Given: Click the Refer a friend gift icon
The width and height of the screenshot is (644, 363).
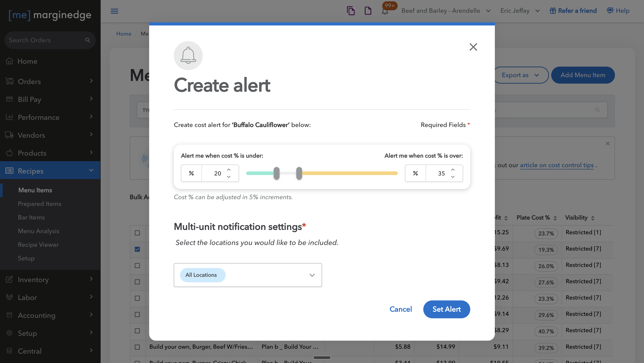Looking at the screenshot, I should click(553, 11).
